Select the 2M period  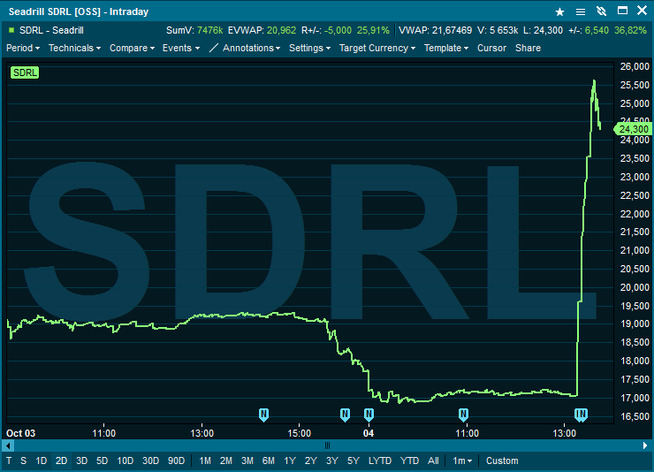226,461
